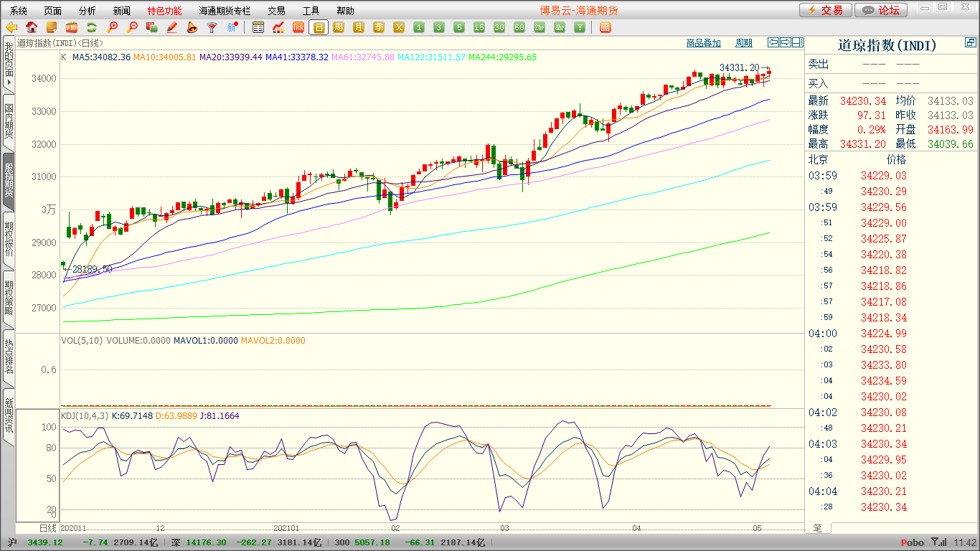
Task: Expand the 我的页面 side tab
Action: [9, 65]
